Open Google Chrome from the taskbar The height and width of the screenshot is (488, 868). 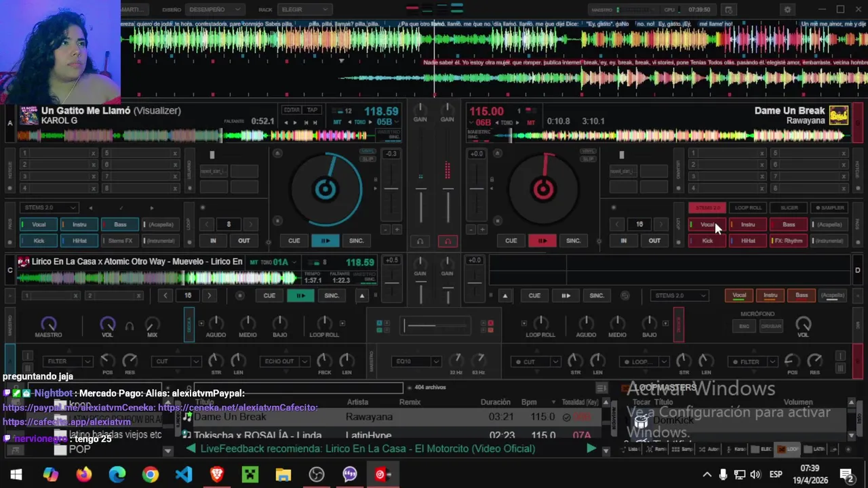click(151, 474)
